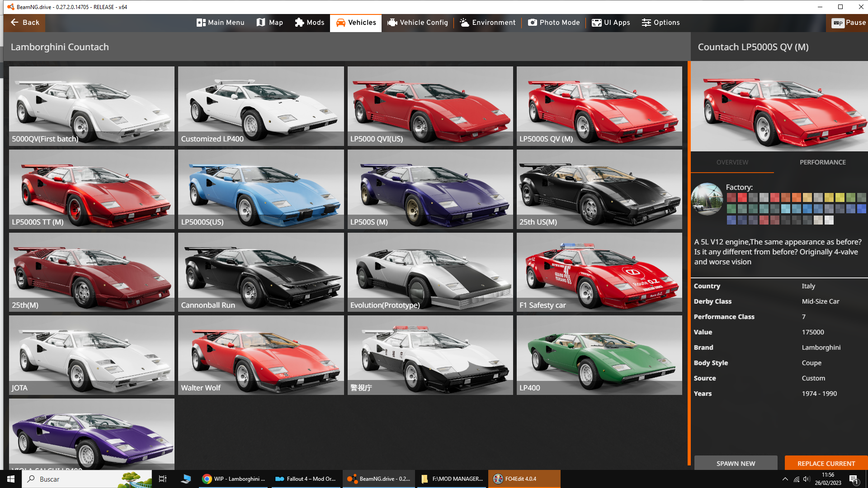The height and width of the screenshot is (488, 868).
Task: Select the Customized LP400 car
Action: [x=261, y=106]
